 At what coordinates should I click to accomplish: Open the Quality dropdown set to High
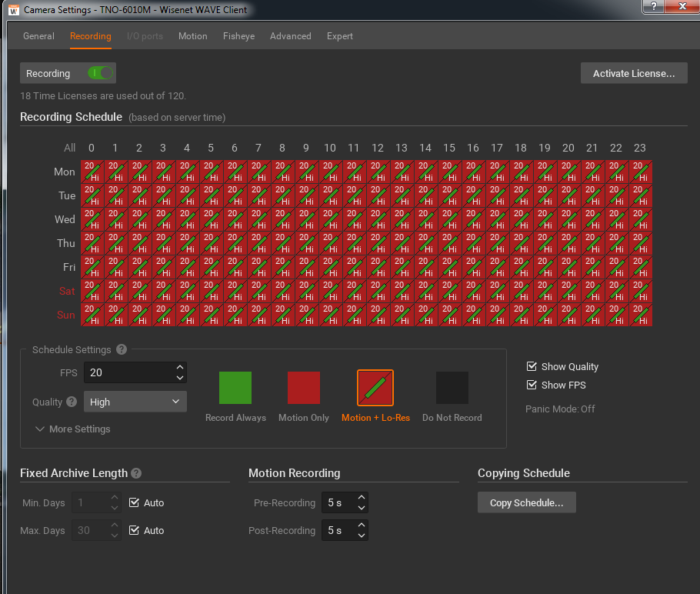pyautogui.click(x=135, y=402)
